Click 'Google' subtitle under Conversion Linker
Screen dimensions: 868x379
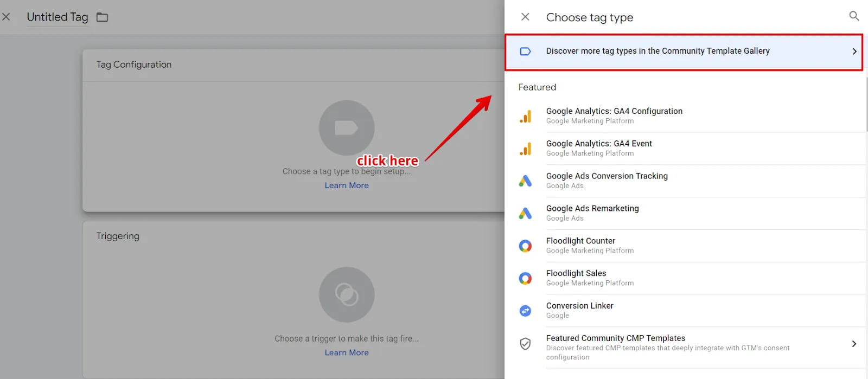pos(558,316)
